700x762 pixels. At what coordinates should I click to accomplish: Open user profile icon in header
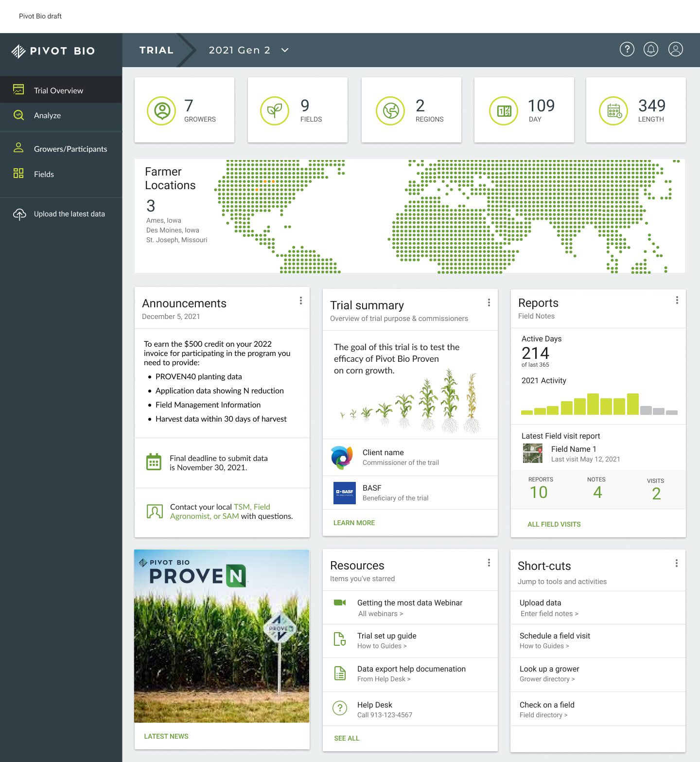point(676,49)
